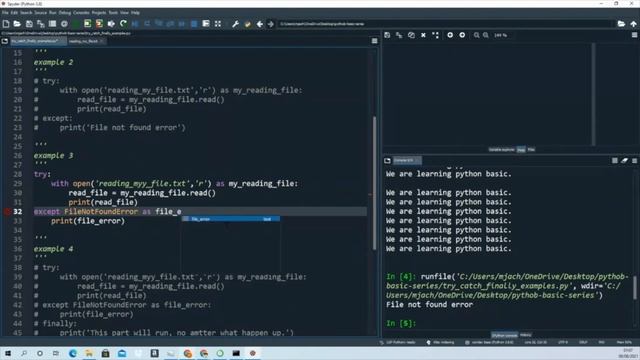Re-run the last script
This screenshot has width=640, height=360.
pos(123,24)
